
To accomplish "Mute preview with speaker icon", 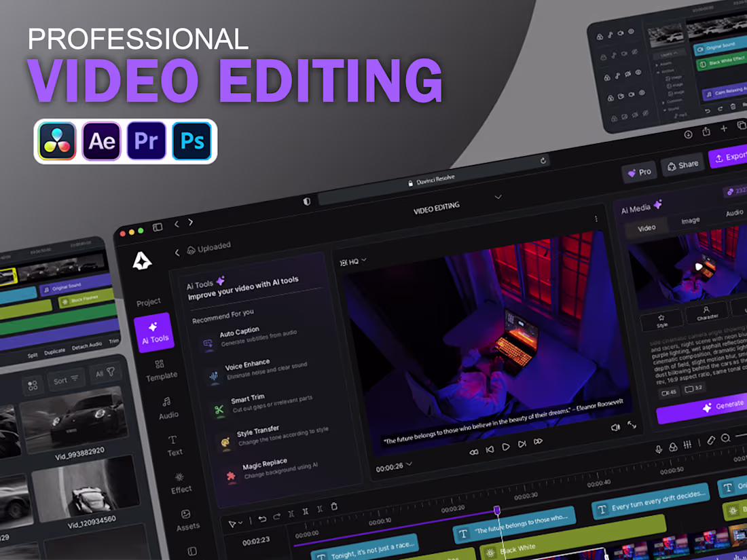I will click(x=615, y=427).
